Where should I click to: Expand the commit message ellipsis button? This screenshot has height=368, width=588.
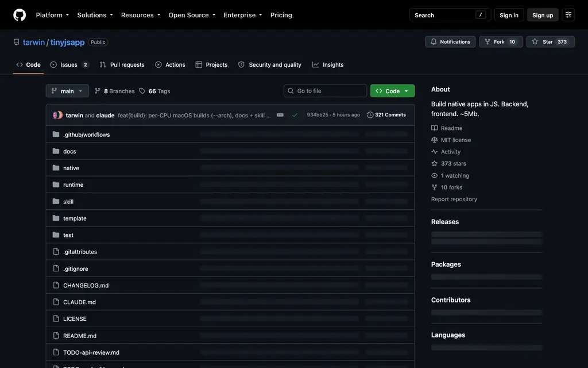280,115
